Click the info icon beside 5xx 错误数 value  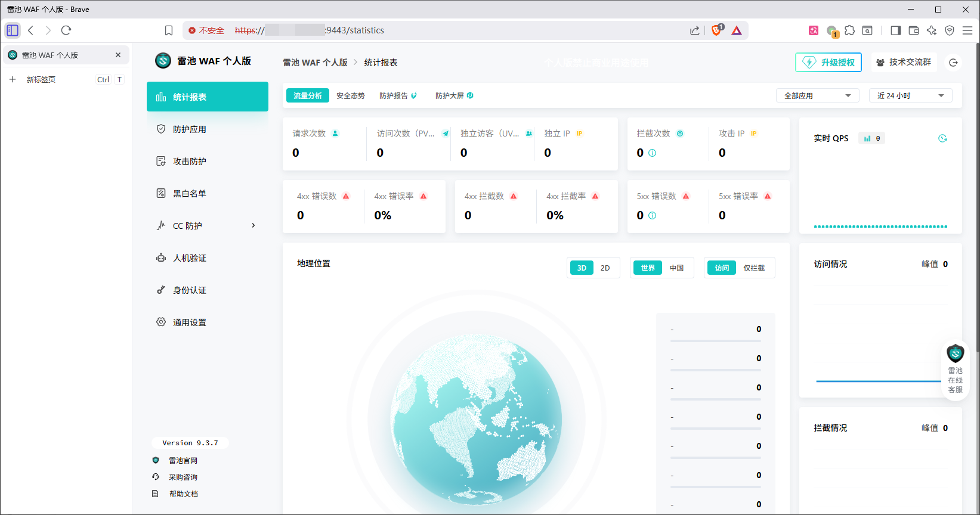coord(652,215)
